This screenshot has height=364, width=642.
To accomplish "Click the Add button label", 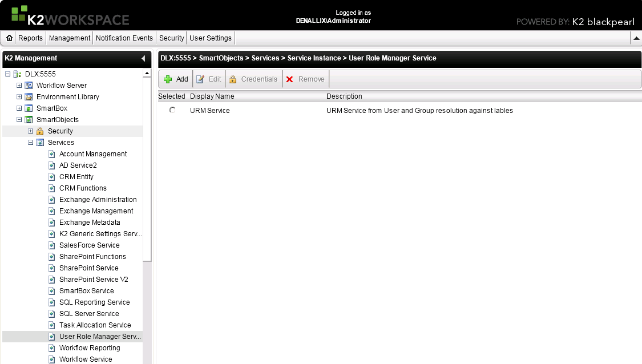I will coord(182,79).
